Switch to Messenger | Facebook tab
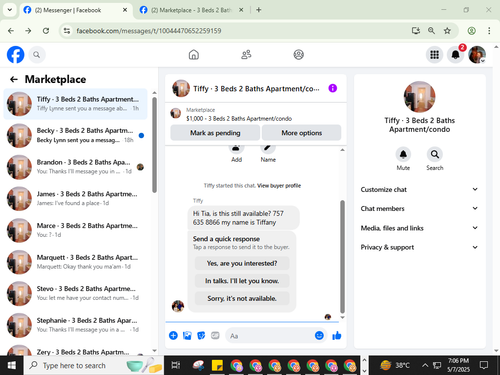 [75, 10]
